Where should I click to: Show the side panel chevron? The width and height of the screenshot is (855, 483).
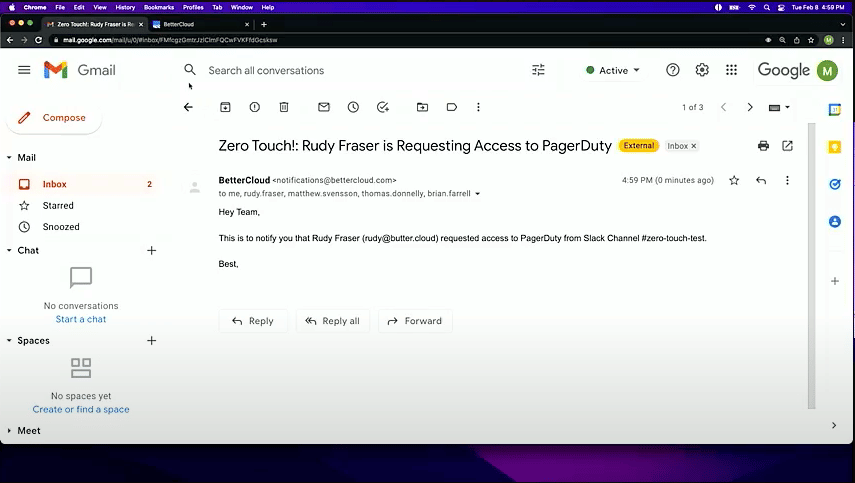point(834,425)
